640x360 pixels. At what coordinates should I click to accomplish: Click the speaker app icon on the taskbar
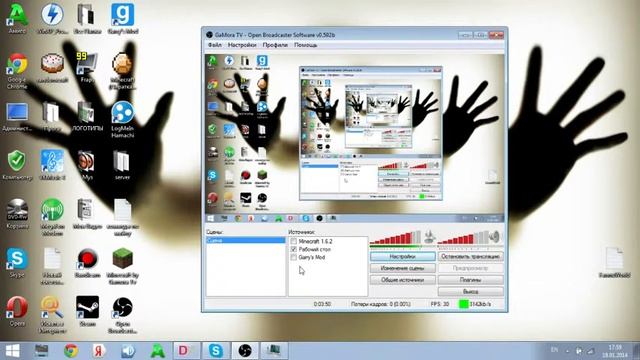pos(128,351)
